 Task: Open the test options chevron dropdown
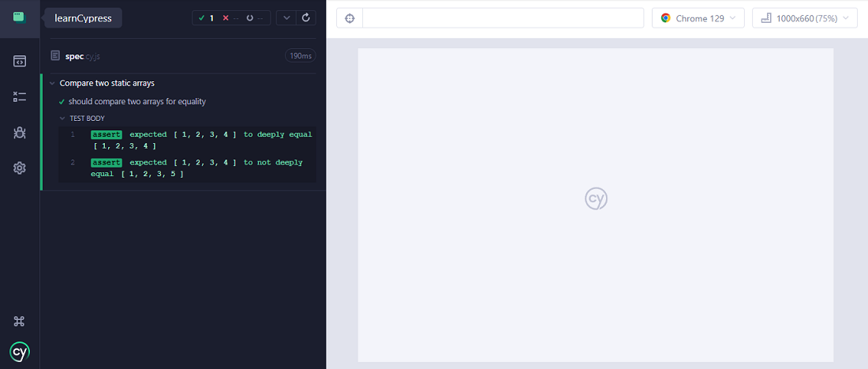pyautogui.click(x=286, y=17)
